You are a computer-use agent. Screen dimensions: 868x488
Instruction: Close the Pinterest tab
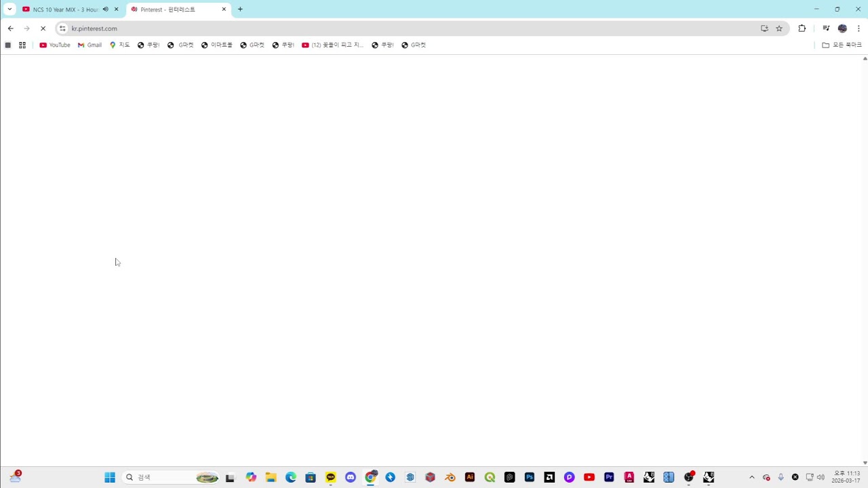tap(224, 9)
